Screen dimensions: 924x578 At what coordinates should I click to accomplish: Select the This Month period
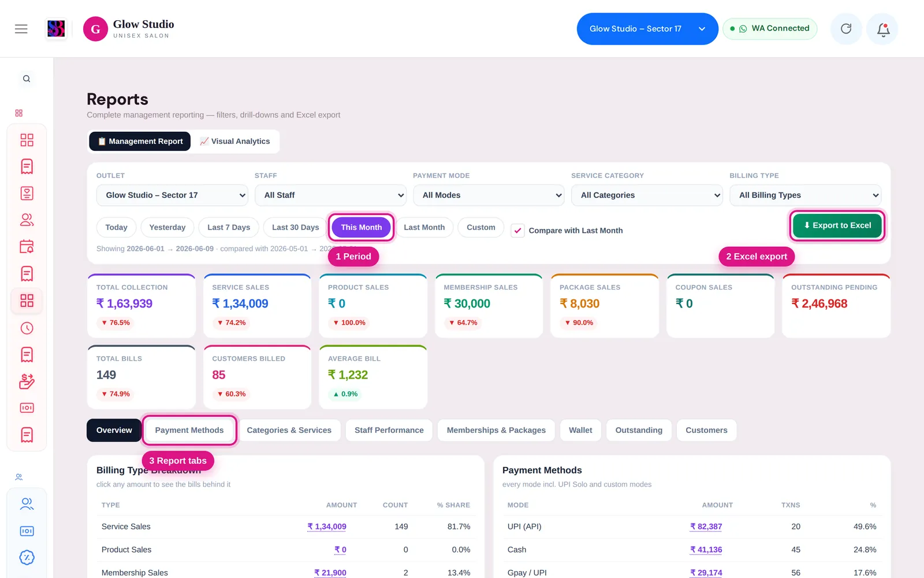pos(362,227)
